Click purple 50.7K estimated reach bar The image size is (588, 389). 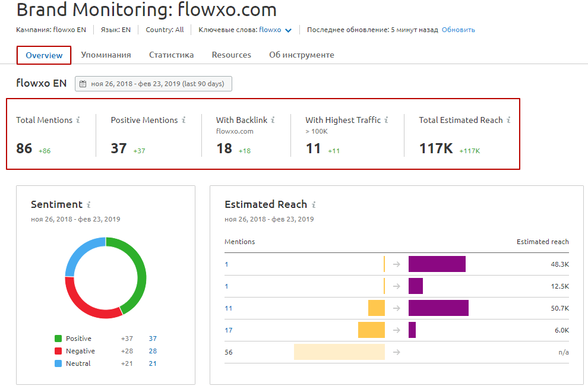(438, 308)
